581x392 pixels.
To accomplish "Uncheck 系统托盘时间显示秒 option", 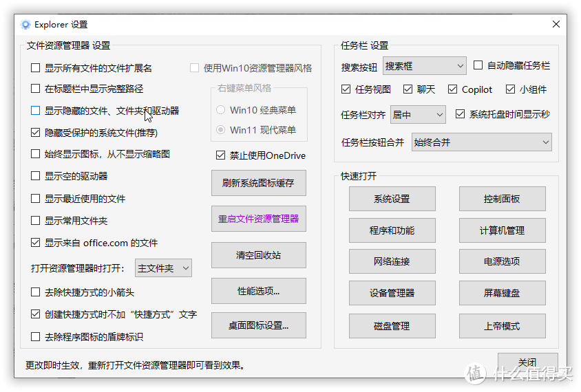I will point(461,114).
